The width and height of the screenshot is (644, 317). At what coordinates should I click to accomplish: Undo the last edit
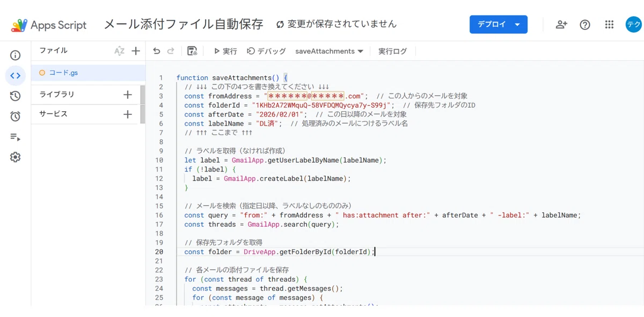157,51
